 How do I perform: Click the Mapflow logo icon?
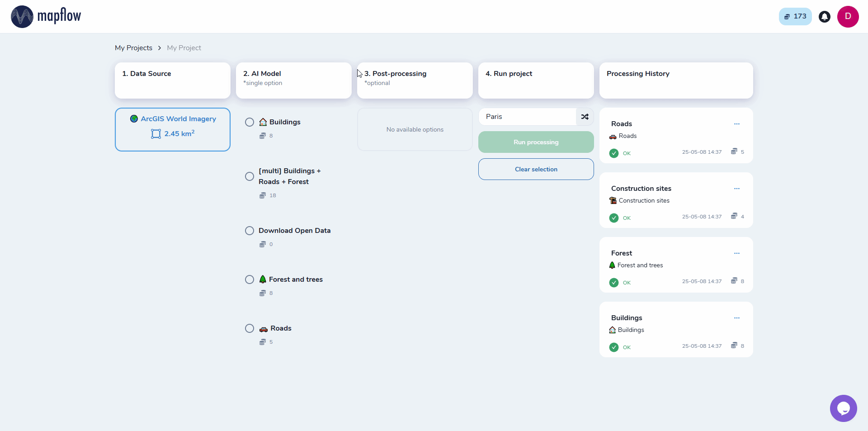point(22,17)
